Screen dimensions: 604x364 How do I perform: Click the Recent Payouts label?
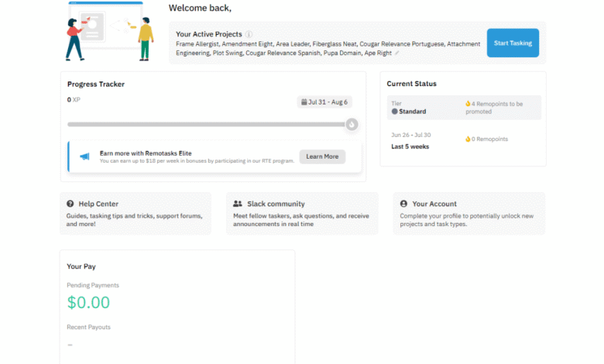click(88, 327)
